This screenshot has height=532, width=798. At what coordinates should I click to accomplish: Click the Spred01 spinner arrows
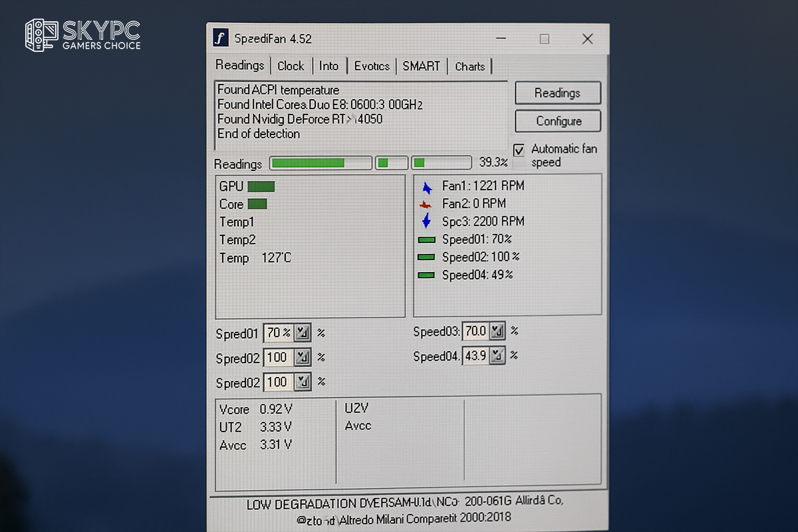[303, 332]
